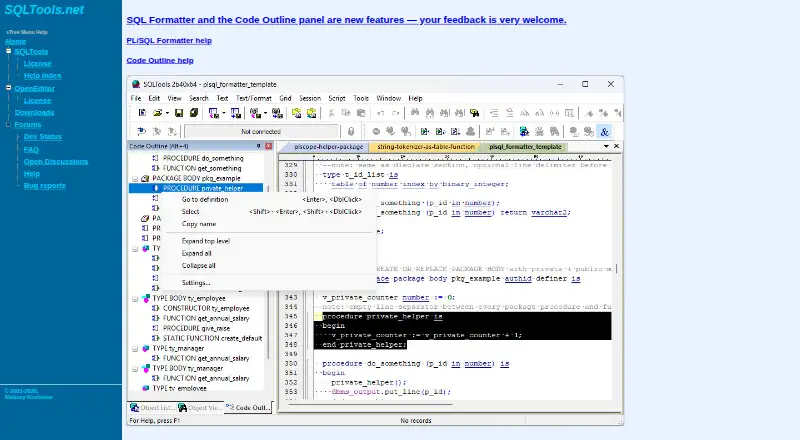
Task: Choose Copy name in context menu
Action: (x=269, y=224)
